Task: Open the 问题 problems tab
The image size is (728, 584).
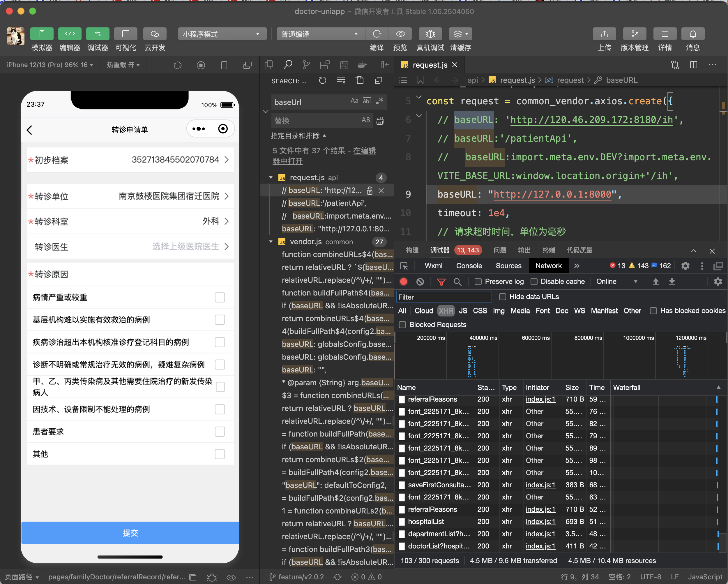Action: tap(500, 250)
